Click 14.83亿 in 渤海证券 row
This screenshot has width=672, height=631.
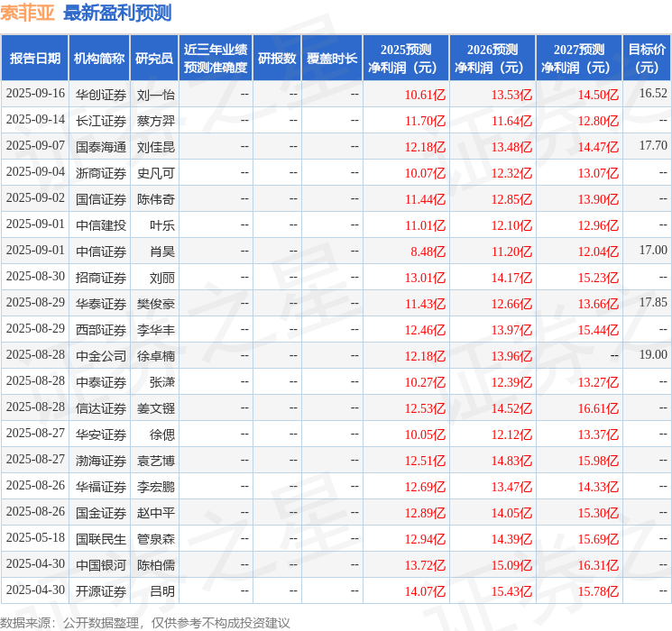pyautogui.click(x=511, y=461)
